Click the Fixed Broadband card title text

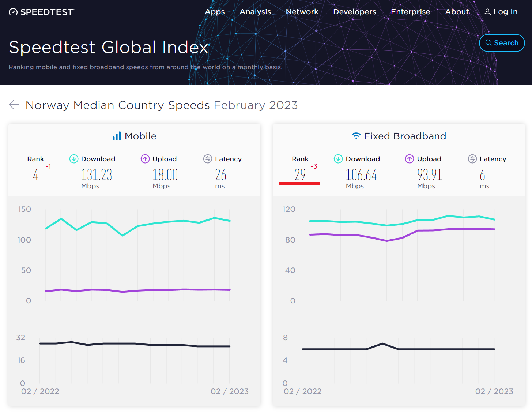tap(405, 136)
